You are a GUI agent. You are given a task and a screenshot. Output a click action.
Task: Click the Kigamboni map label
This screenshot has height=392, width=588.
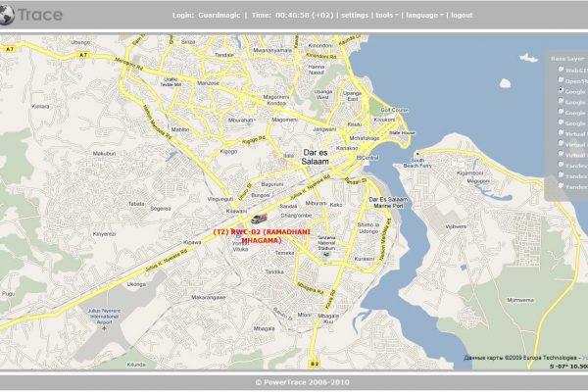(469, 173)
